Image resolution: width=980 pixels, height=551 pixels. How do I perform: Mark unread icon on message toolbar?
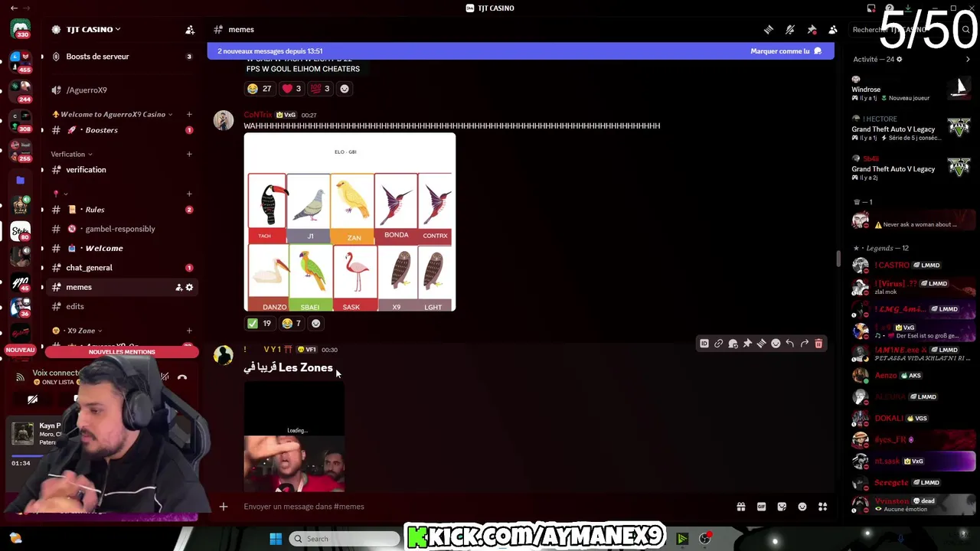click(733, 344)
